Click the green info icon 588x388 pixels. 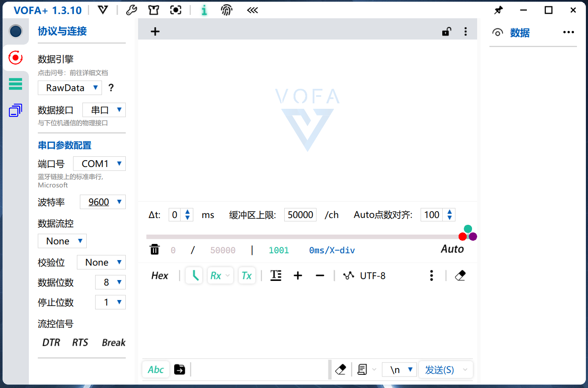204,10
